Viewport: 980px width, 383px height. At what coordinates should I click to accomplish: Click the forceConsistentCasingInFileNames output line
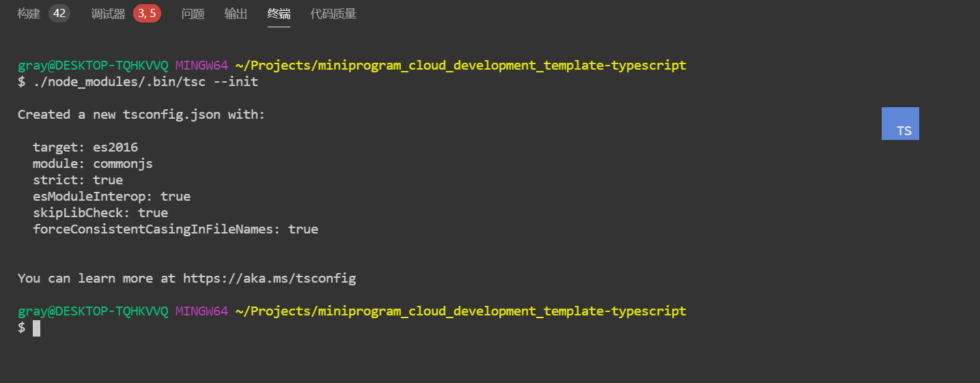[176, 229]
